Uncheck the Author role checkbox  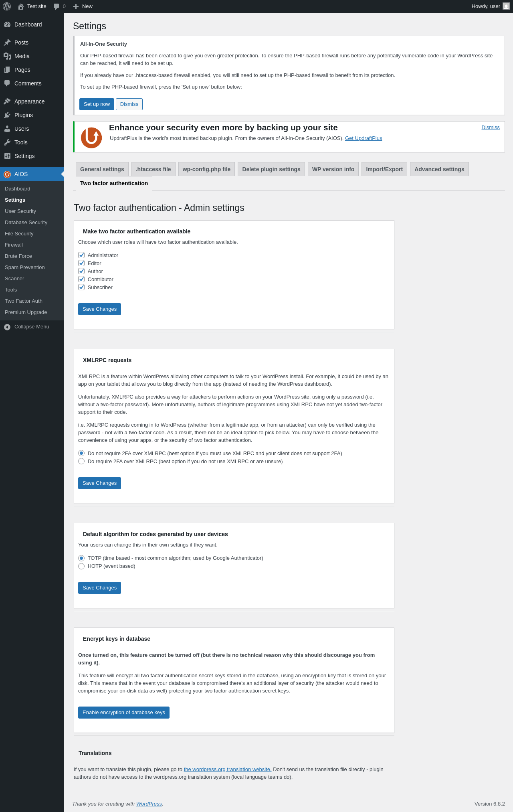(x=81, y=271)
